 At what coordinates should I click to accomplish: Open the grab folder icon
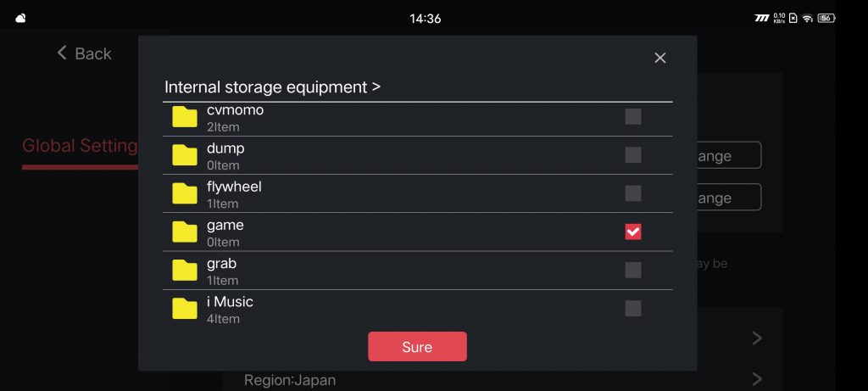[184, 270]
